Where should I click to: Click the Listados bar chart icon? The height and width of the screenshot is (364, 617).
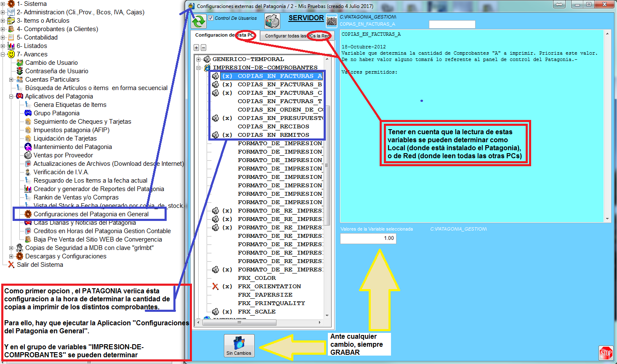11,46
